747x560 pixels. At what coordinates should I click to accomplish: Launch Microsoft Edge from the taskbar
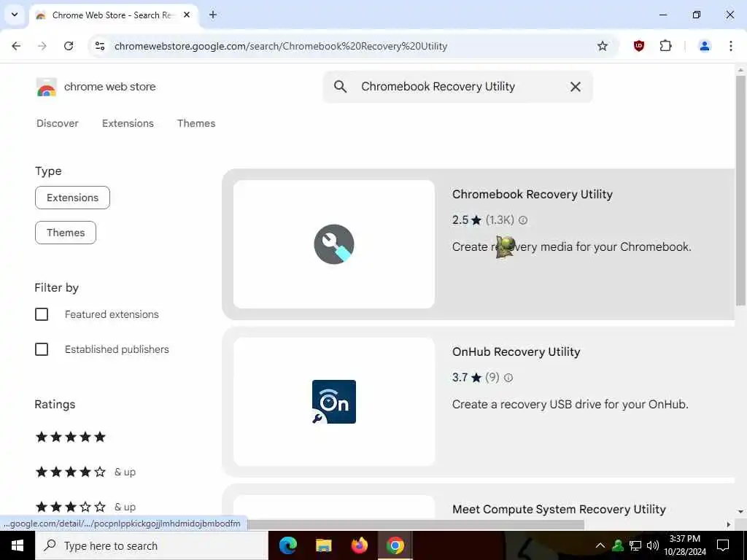point(287,545)
